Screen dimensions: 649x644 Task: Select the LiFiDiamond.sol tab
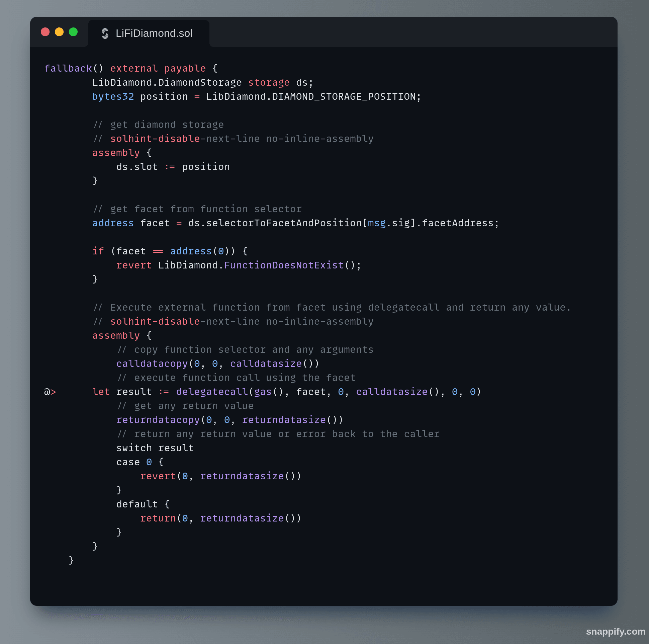154,33
